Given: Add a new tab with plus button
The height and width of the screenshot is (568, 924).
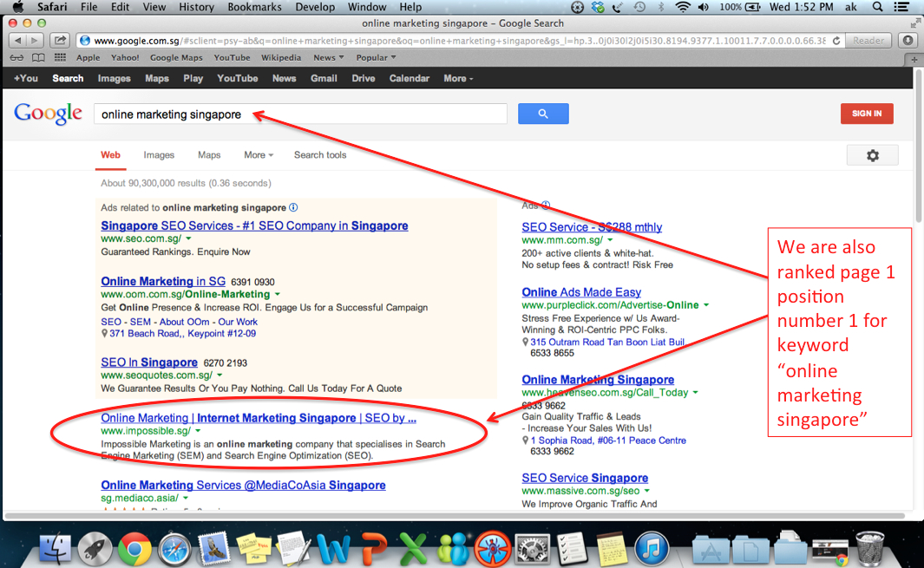Looking at the screenshot, I should (x=914, y=59).
